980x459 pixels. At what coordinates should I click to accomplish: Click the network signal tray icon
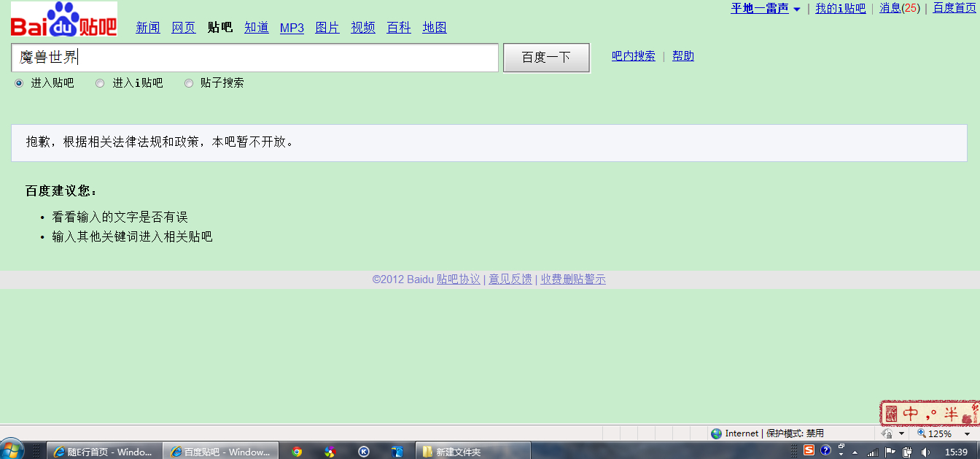point(873,452)
